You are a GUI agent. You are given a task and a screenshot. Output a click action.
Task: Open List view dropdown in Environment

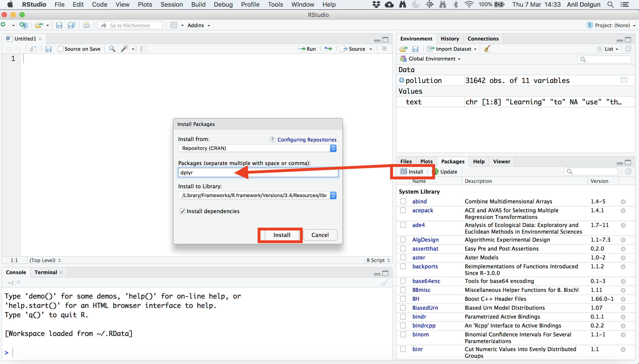[608, 49]
